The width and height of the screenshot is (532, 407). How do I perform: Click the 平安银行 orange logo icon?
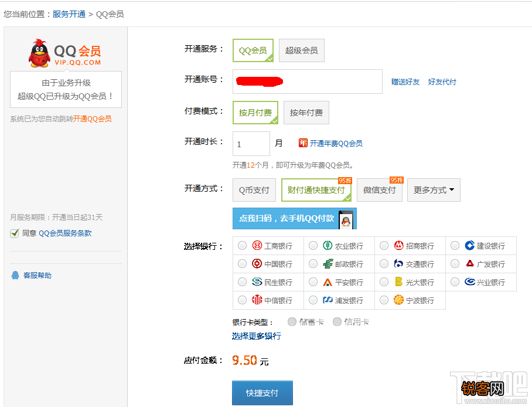tap(328, 282)
